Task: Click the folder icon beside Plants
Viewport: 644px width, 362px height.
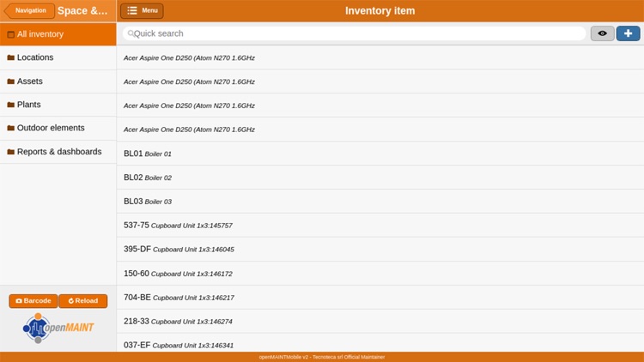Action: click(x=10, y=105)
